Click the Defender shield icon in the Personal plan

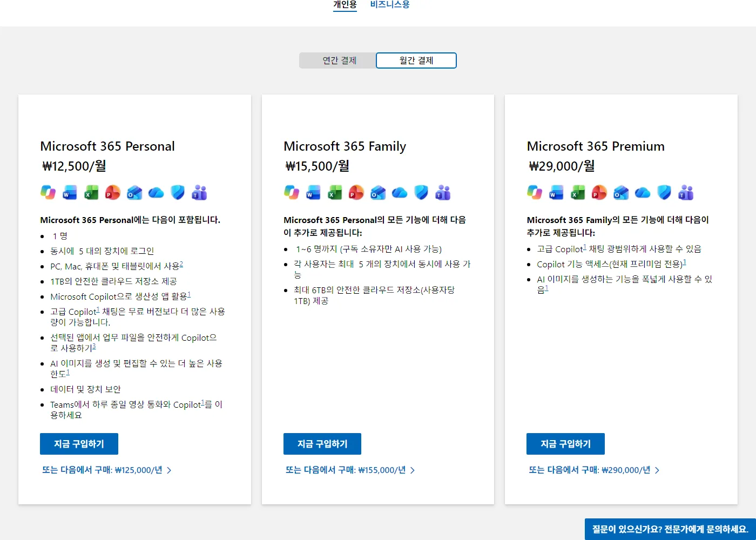pyautogui.click(x=178, y=192)
